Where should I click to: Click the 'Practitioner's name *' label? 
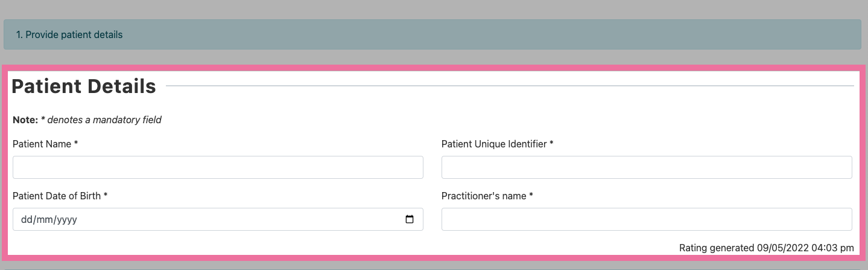tap(487, 196)
